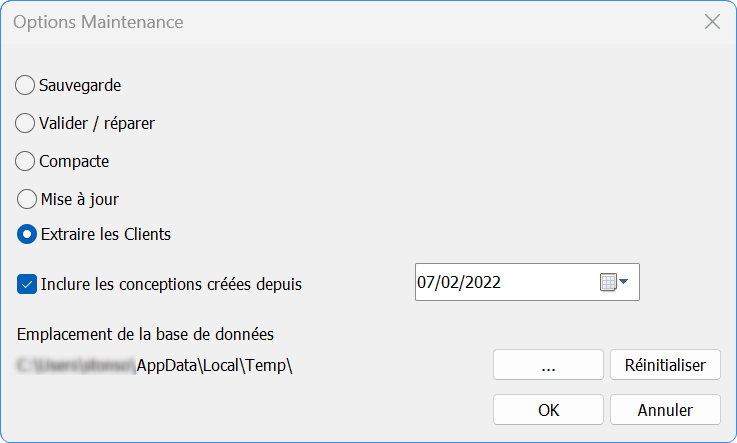This screenshot has width=737, height=443.
Task: Click the Annuler button
Action: 665,410
